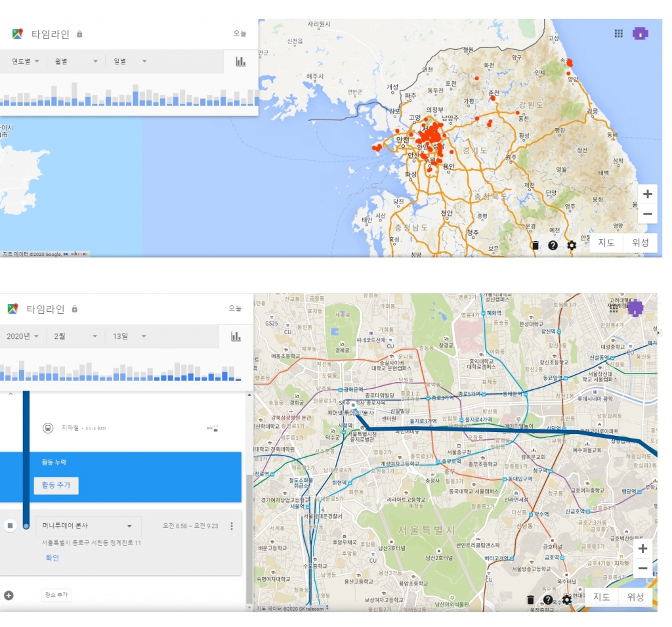The width and height of the screenshot is (672, 627).
Task: Click the bar chart icon in top timeline
Action: pyautogui.click(x=241, y=62)
